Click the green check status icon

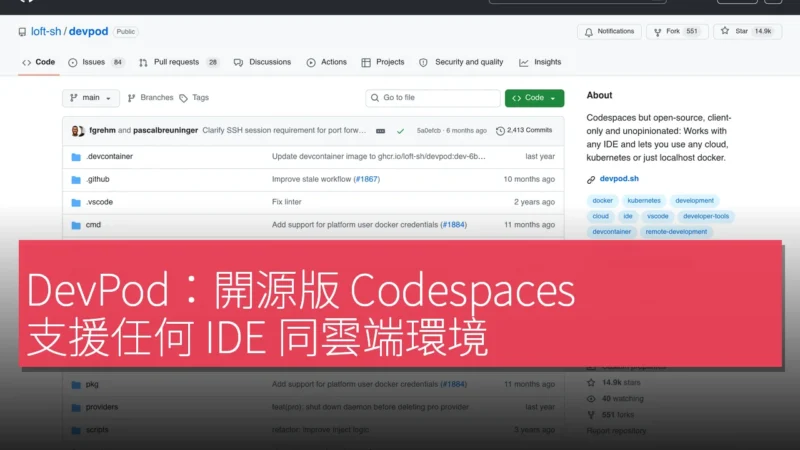tap(401, 131)
